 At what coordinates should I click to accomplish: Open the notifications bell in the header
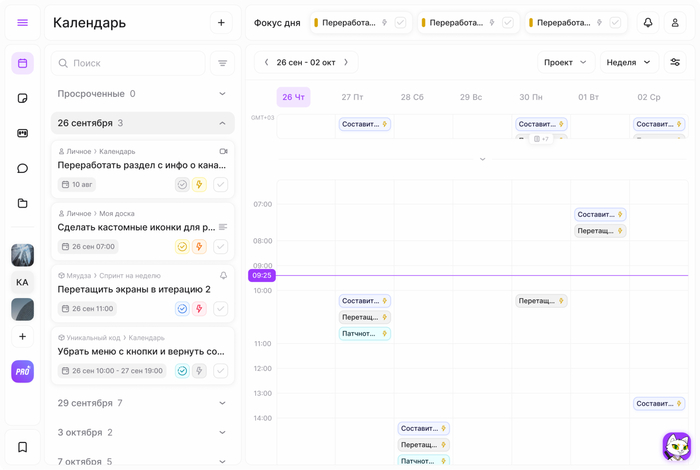pyautogui.click(x=648, y=23)
